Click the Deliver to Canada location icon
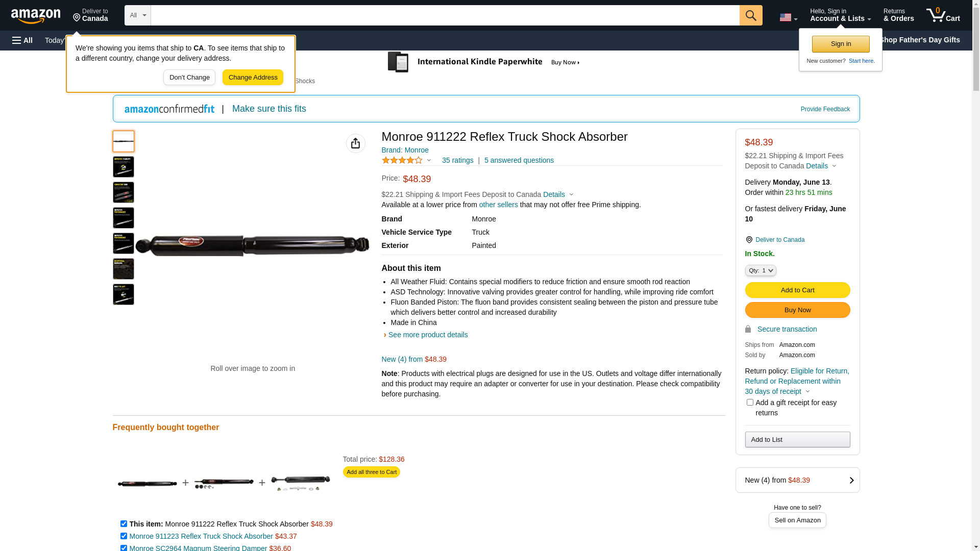The height and width of the screenshot is (551, 980). (749, 240)
